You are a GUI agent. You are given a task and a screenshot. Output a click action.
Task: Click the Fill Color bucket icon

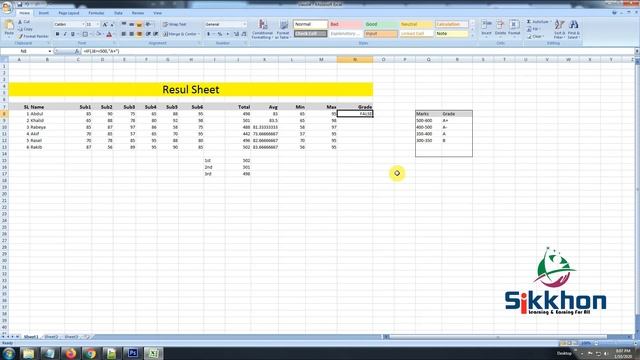pyautogui.click(x=98, y=34)
